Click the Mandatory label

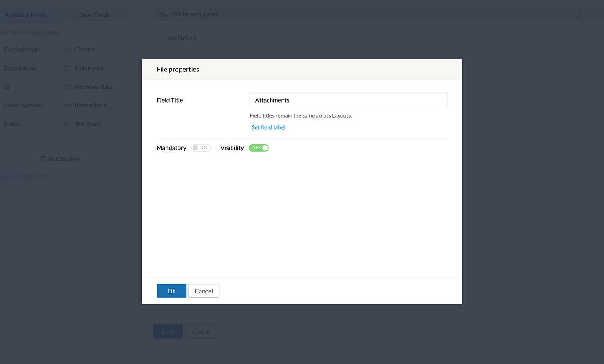pos(171,148)
